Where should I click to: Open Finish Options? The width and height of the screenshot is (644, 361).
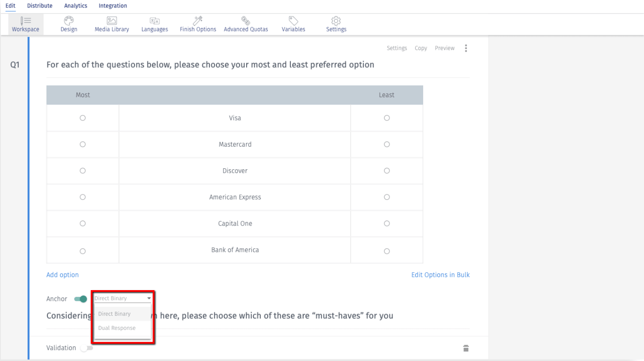point(197,24)
